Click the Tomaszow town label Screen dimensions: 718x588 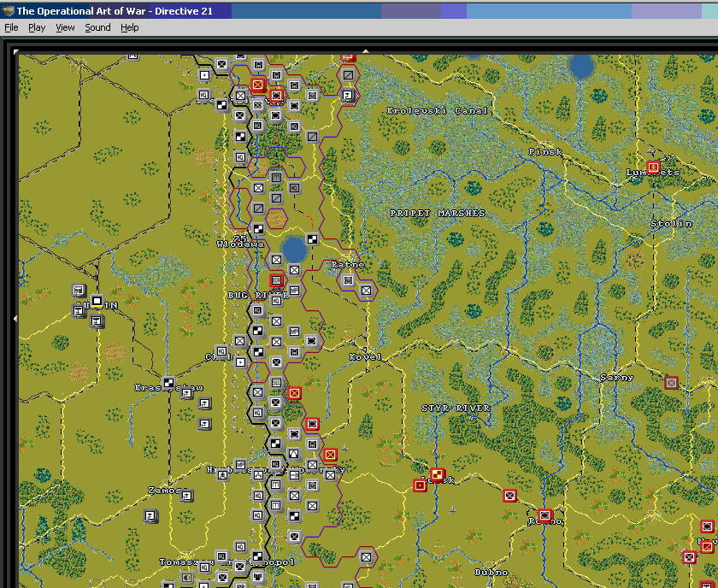[x=186, y=562]
